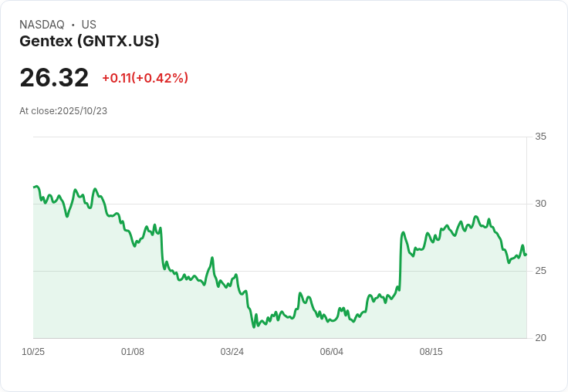Click the US market label

[89, 25]
